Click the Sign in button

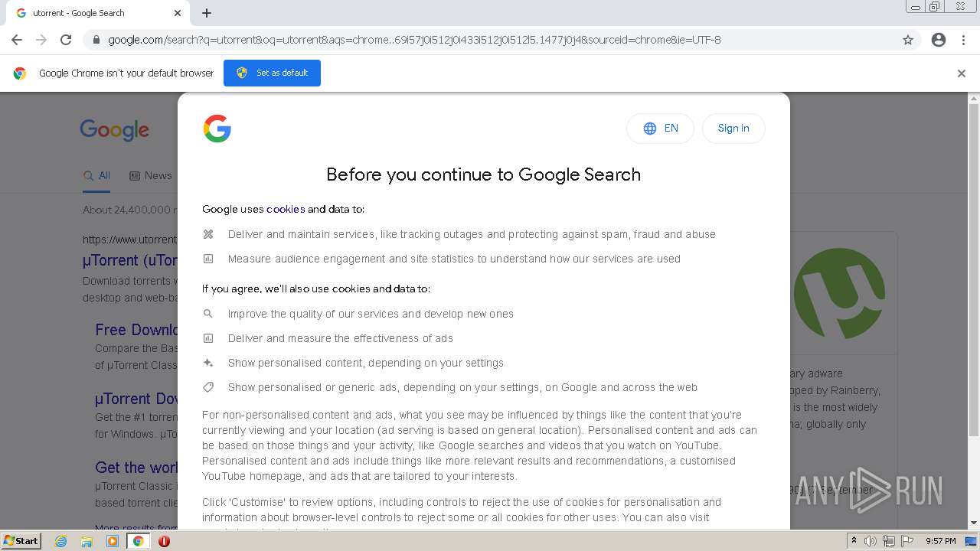[733, 129]
